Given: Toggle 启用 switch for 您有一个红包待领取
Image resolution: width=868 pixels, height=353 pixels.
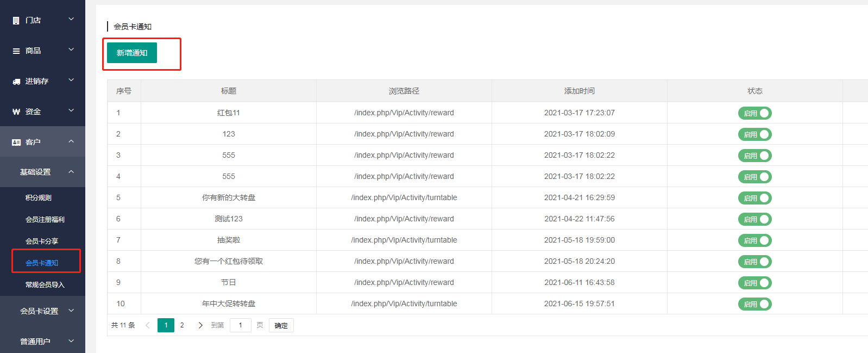Looking at the screenshot, I should click(755, 262).
